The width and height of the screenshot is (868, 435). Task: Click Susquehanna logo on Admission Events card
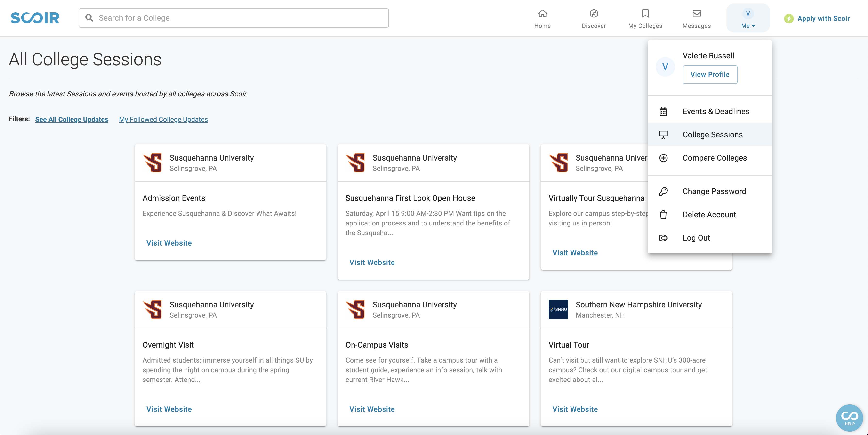point(152,163)
